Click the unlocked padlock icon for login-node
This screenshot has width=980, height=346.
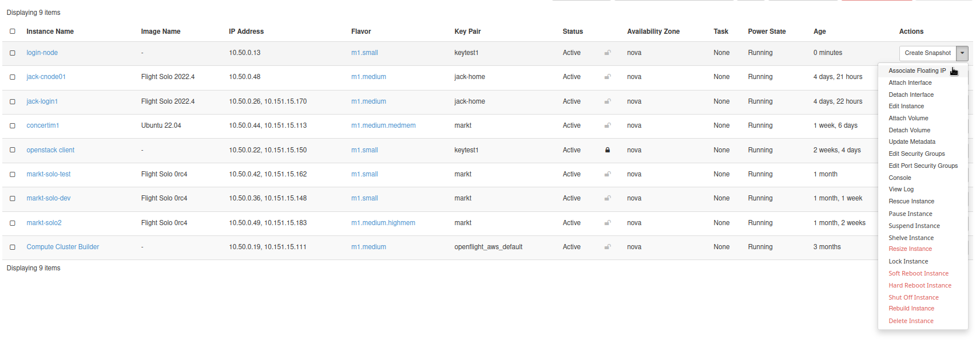tap(608, 53)
